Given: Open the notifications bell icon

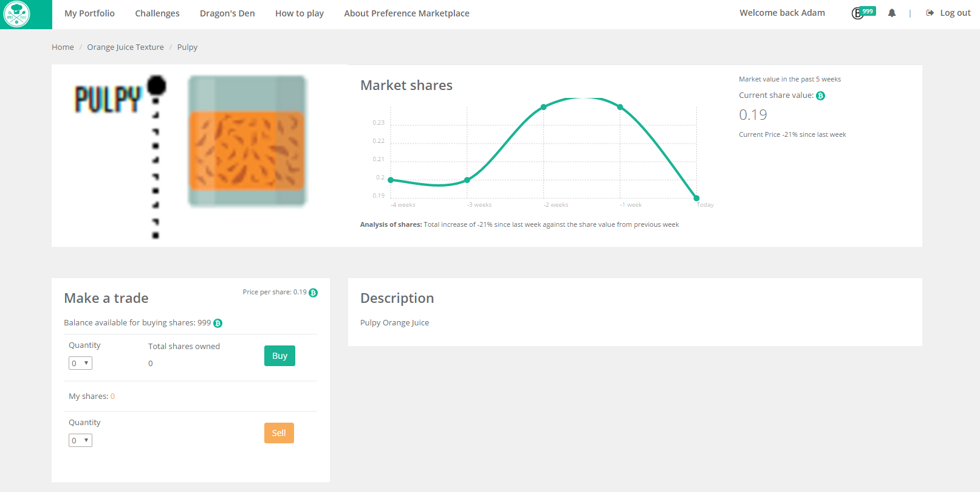Looking at the screenshot, I should [891, 13].
